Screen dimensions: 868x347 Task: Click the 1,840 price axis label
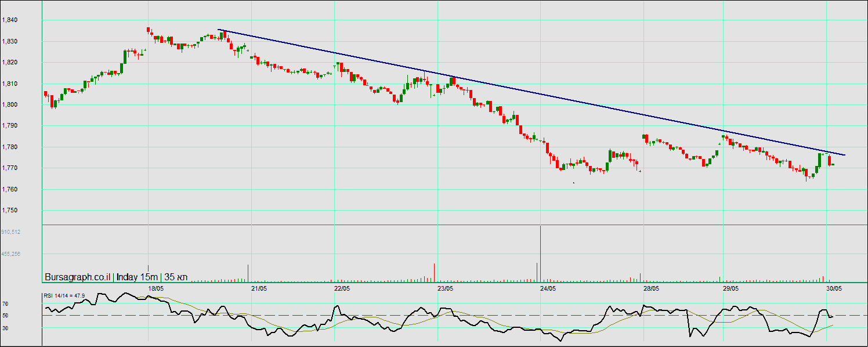click(x=9, y=20)
